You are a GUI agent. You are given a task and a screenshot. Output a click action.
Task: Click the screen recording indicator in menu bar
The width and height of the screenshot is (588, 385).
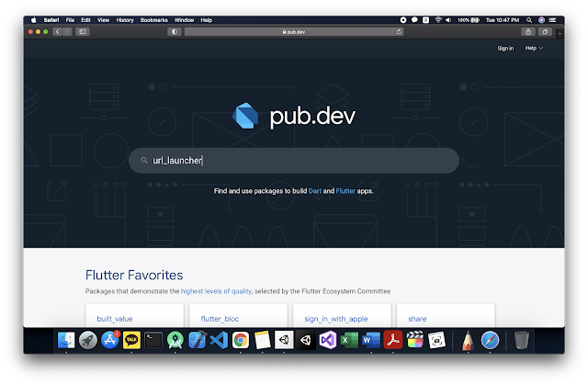[403, 20]
